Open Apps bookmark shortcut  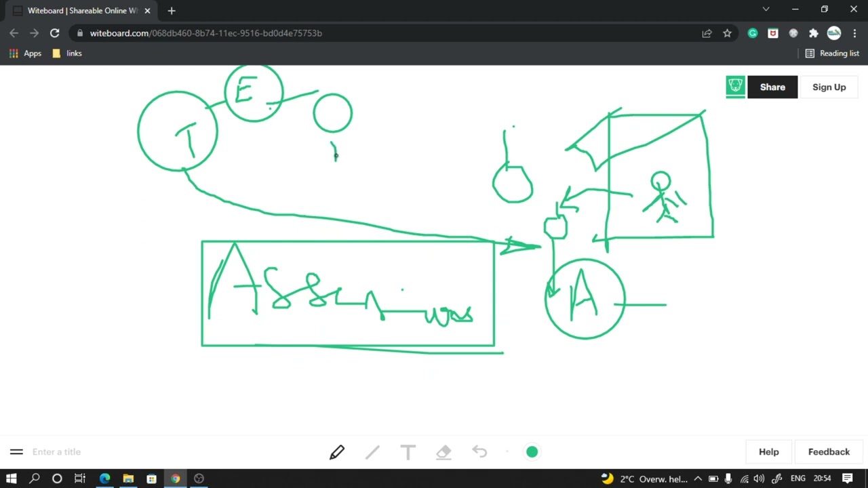25,53
